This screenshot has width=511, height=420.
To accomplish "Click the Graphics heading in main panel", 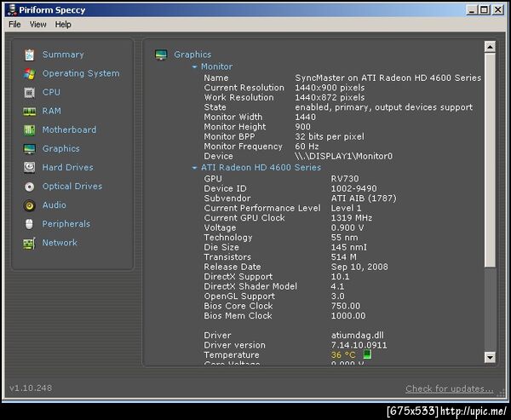I will 192,55.
